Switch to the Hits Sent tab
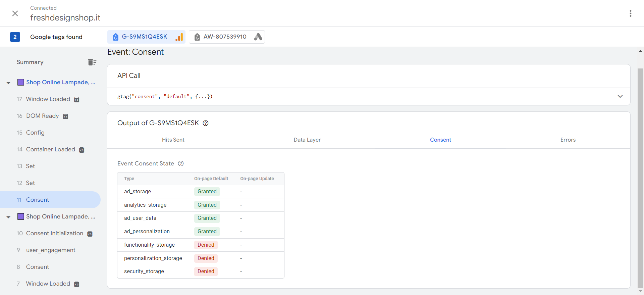 click(173, 140)
